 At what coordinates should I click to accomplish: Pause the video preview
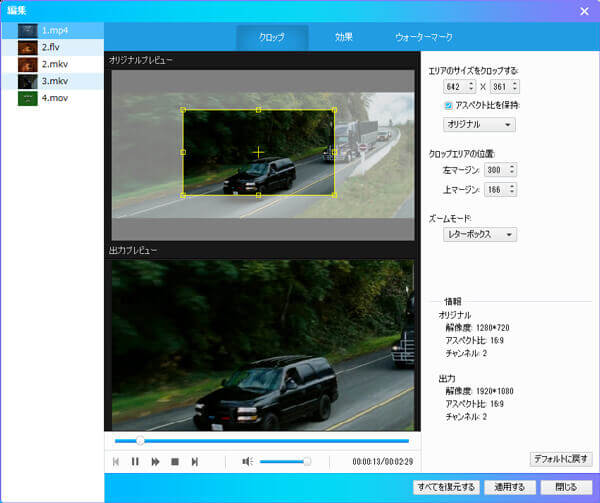pos(135,461)
